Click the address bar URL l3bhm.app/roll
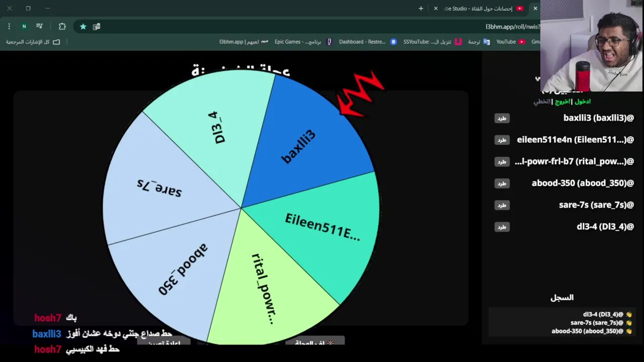 [512, 27]
